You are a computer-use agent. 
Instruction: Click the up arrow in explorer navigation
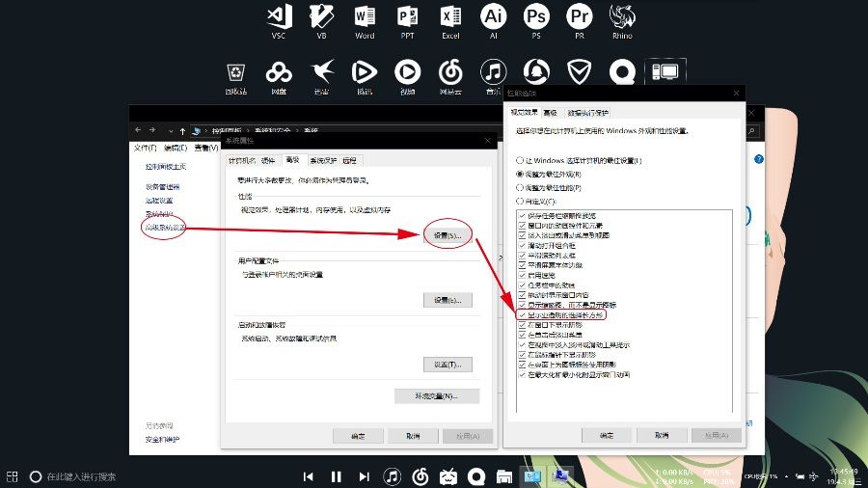[x=182, y=131]
